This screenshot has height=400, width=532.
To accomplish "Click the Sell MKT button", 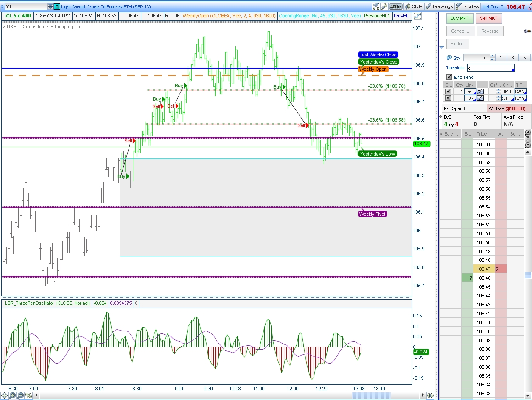I will [x=489, y=18].
